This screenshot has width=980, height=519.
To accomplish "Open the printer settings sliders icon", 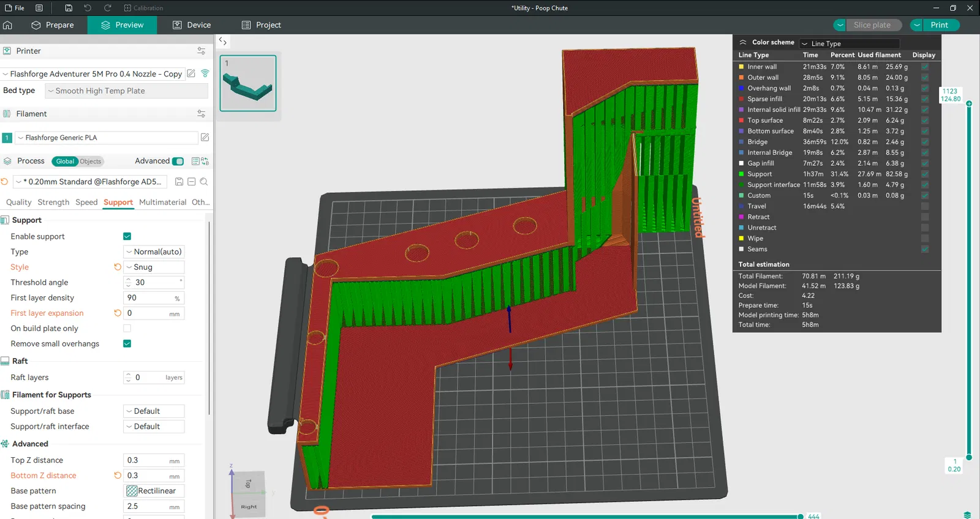I will (201, 51).
